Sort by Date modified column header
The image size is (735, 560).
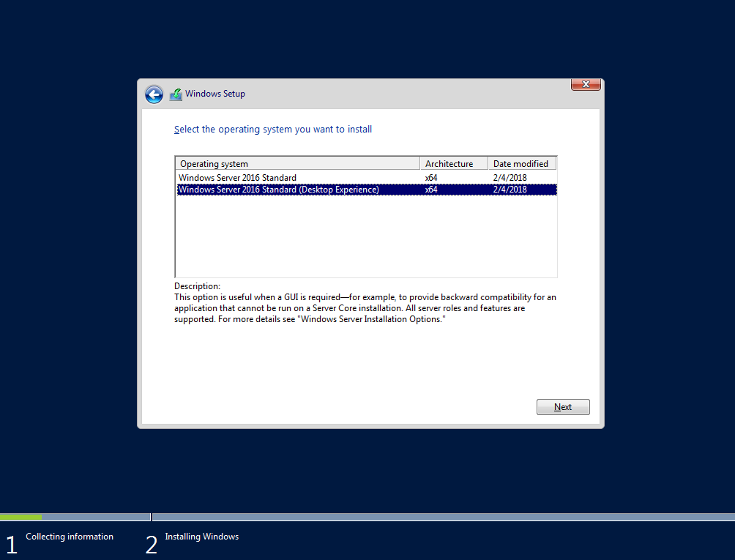pos(522,163)
